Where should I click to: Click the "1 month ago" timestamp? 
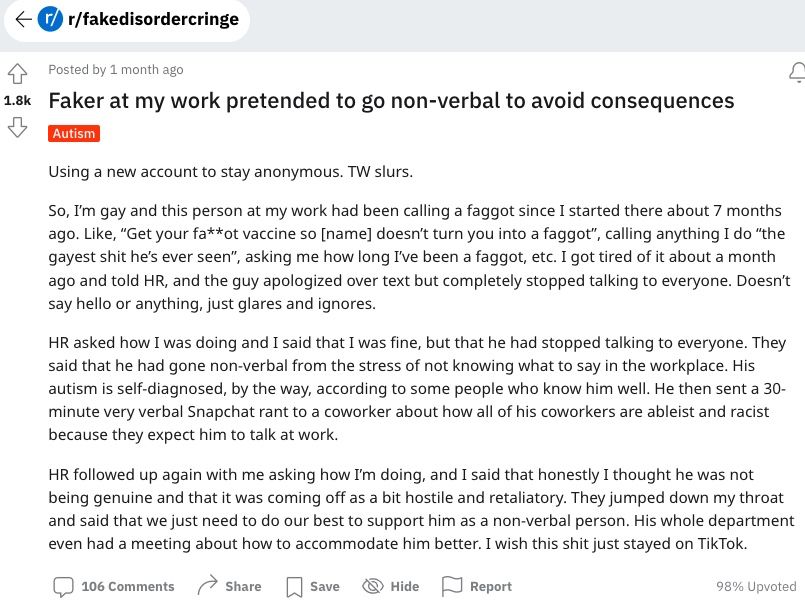pyautogui.click(x=147, y=70)
